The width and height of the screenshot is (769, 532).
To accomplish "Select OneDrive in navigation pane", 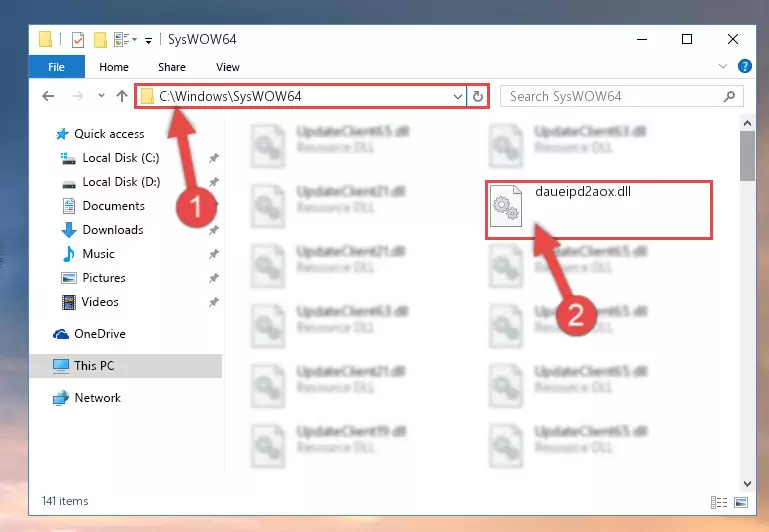I will click(100, 334).
